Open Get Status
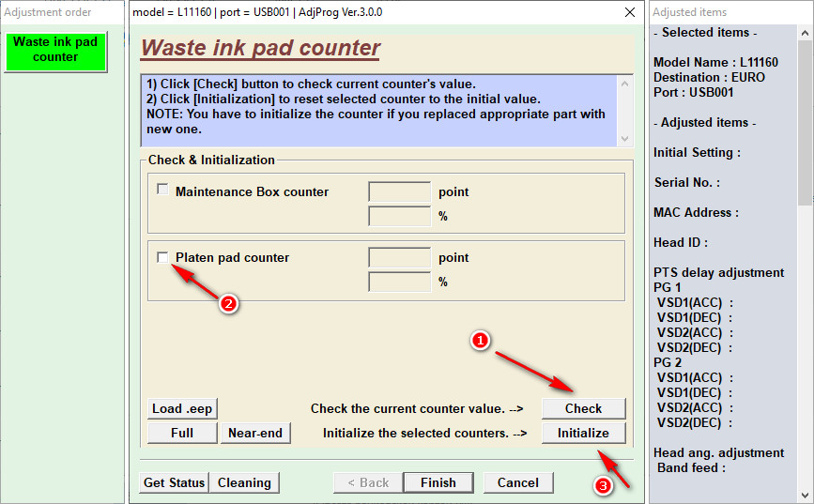This screenshot has height=504, width=814. pos(174,482)
